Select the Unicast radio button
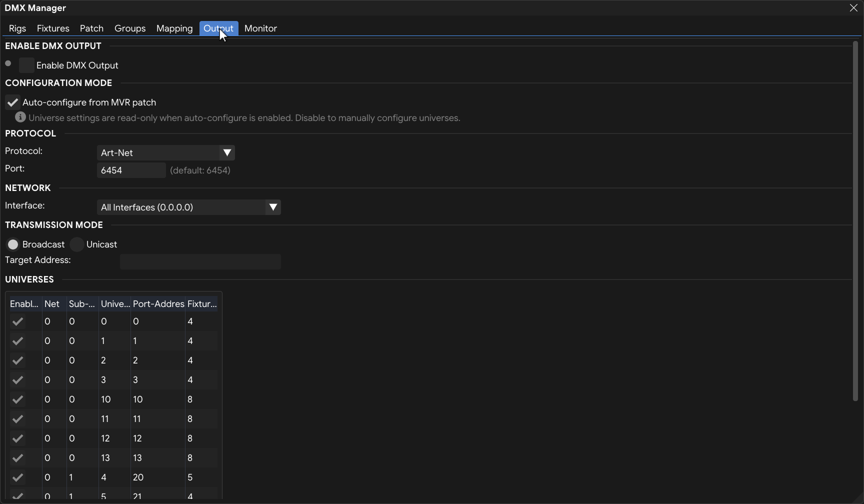 point(77,244)
